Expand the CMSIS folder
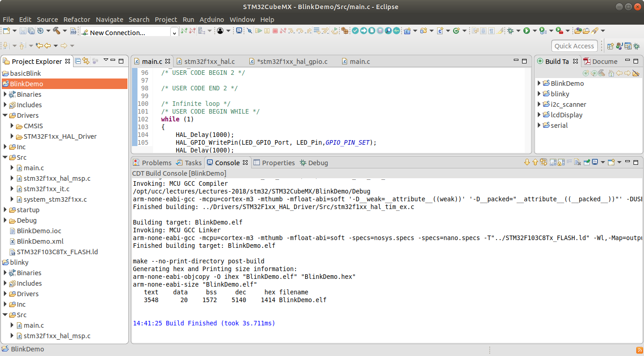 [12, 126]
